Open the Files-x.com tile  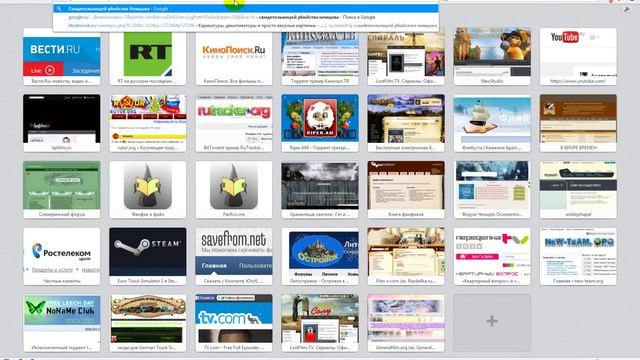(406, 256)
